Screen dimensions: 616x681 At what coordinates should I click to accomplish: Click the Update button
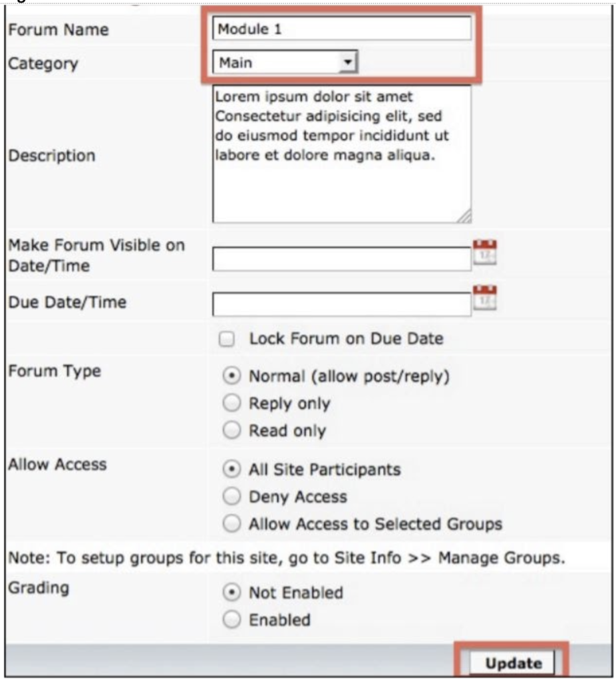512,663
